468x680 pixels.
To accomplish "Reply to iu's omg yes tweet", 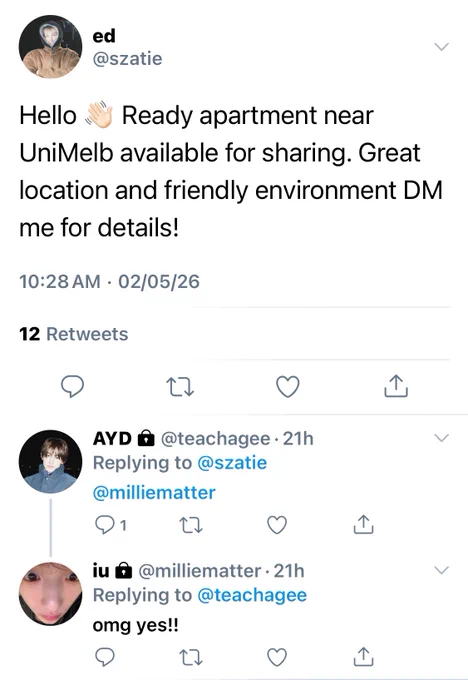I will (x=105, y=657).
